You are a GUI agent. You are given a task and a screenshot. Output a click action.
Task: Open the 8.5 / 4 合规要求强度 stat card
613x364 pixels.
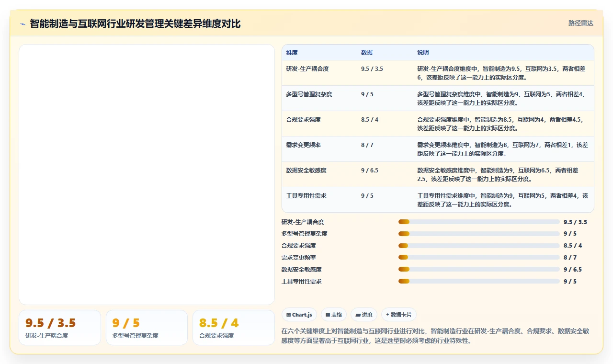[234, 328]
